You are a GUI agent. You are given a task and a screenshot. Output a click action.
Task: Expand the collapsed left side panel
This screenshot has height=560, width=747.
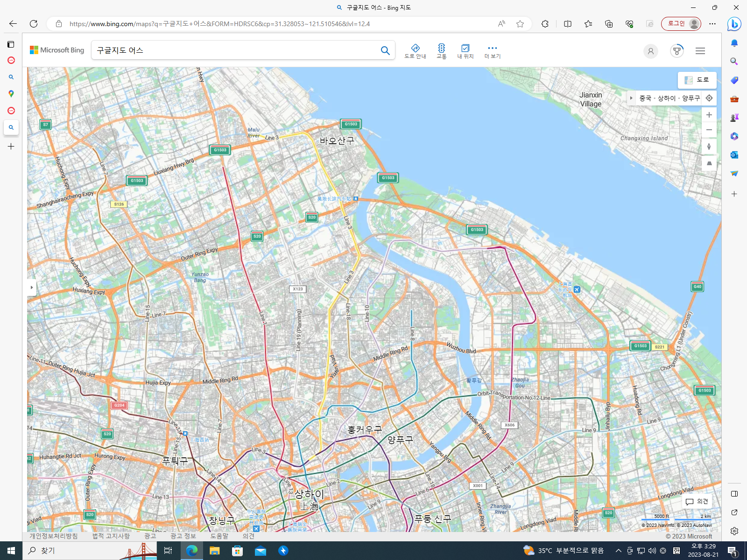click(32, 287)
